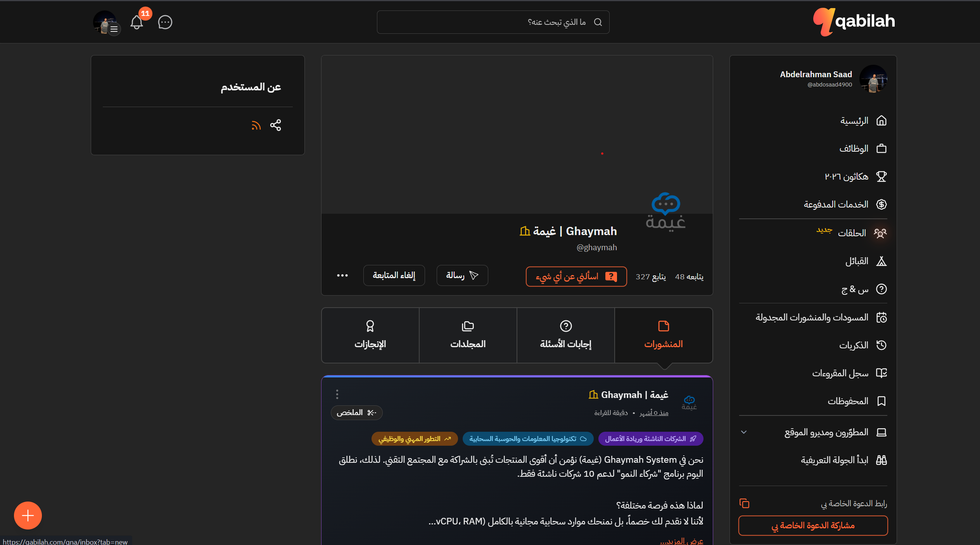Show post summary with الملخص button
This screenshot has width=980, height=545.
click(x=356, y=412)
